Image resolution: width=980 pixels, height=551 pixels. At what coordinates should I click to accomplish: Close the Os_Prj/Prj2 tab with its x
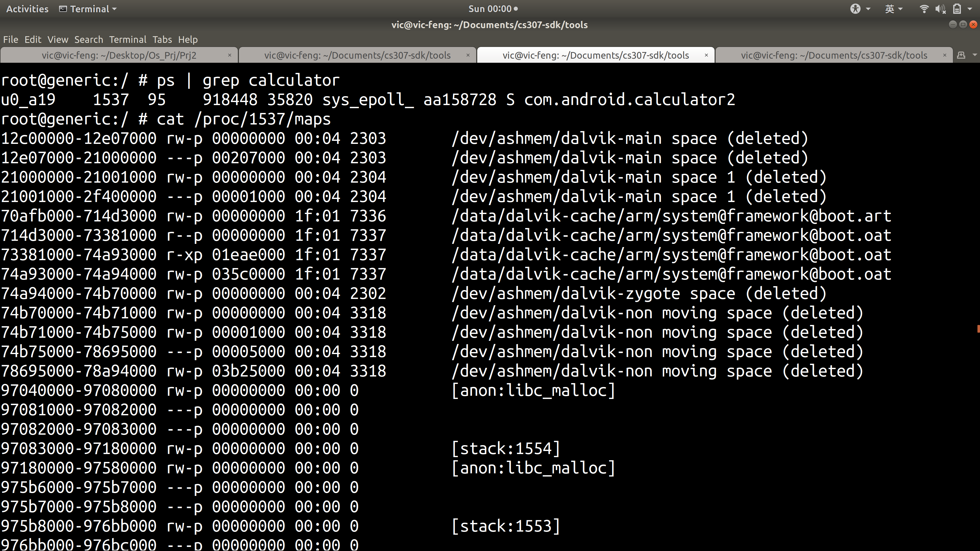[229, 56]
